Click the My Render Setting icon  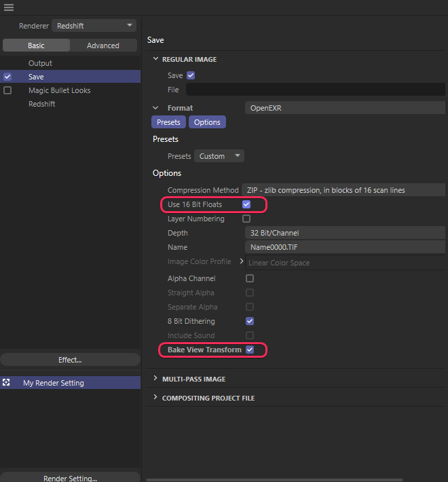coord(7,383)
